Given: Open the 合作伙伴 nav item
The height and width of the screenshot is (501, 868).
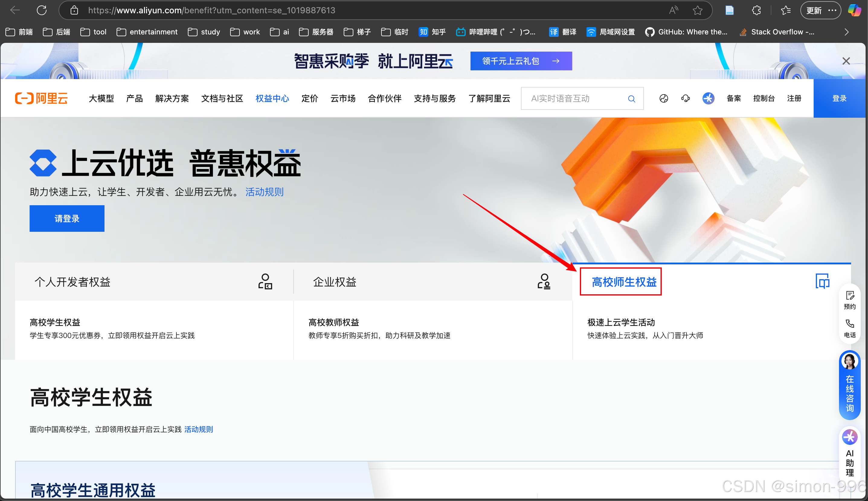Looking at the screenshot, I should click(x=384, y=98).
